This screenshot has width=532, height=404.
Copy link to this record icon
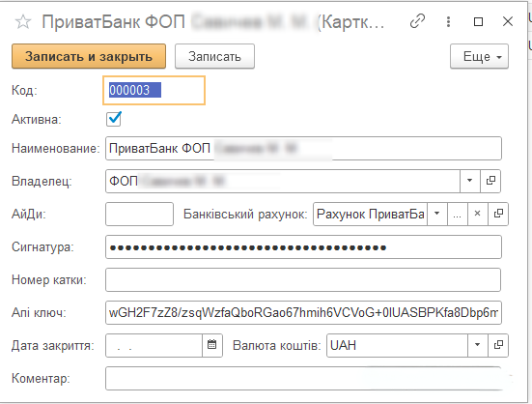(x=417, y=21)
